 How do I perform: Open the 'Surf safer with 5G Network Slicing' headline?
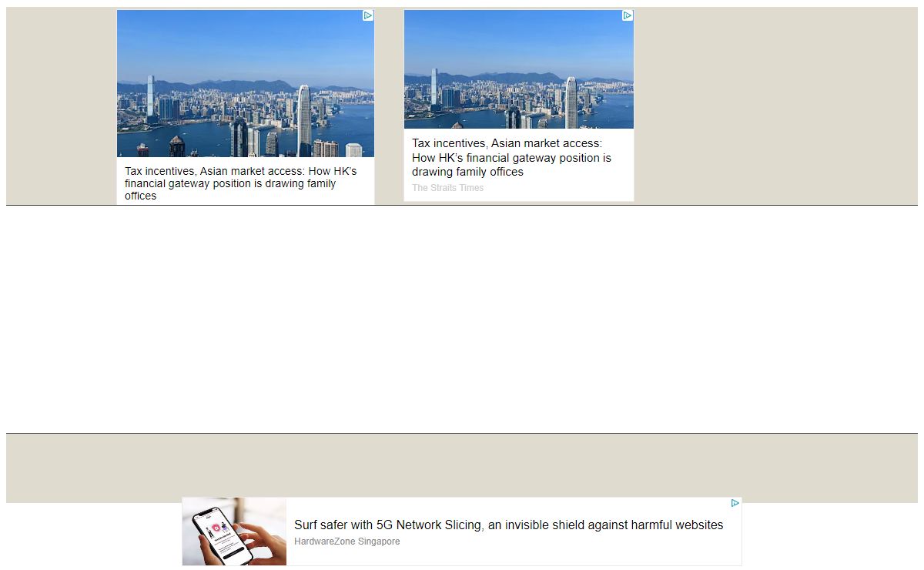509,525
